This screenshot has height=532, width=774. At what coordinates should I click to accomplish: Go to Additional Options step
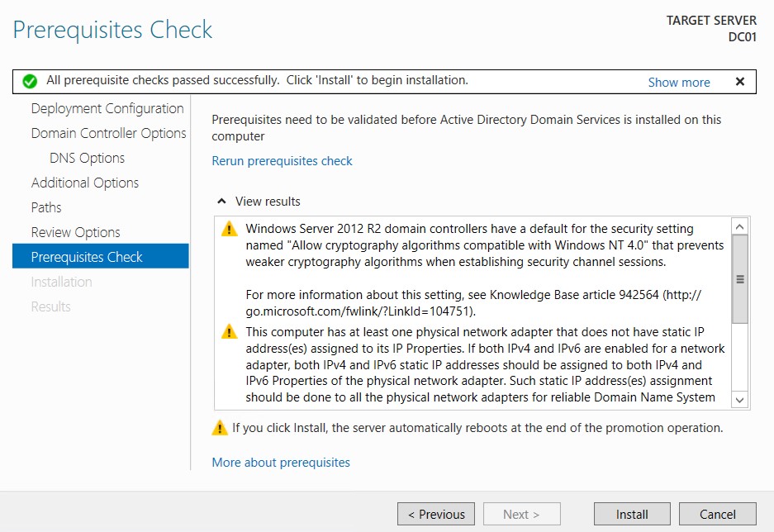(85, 183)
